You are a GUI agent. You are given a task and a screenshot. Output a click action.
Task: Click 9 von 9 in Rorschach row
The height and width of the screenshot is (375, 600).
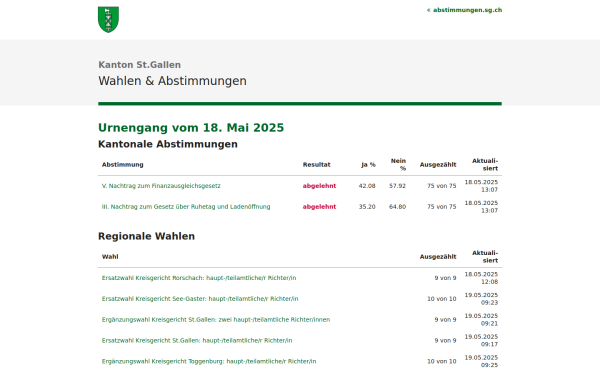tap(445, 278)
